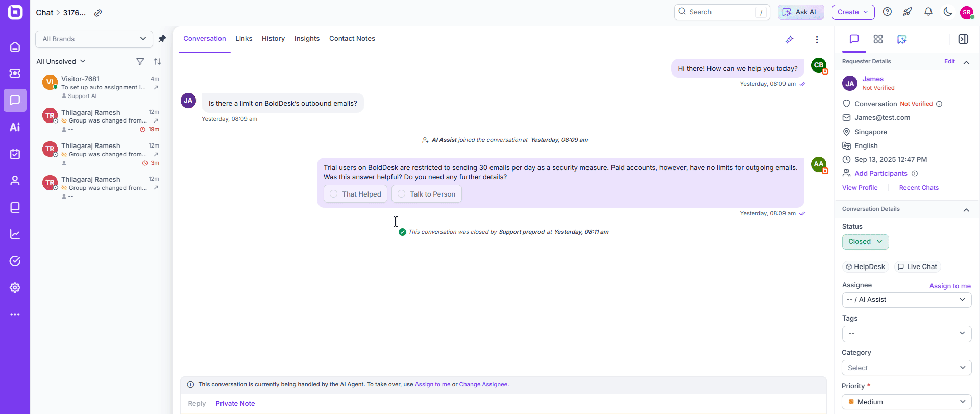Viewport: 980px width, 414px height.
Task: Open the Chat module in sidebar
Action: point(15,100)
